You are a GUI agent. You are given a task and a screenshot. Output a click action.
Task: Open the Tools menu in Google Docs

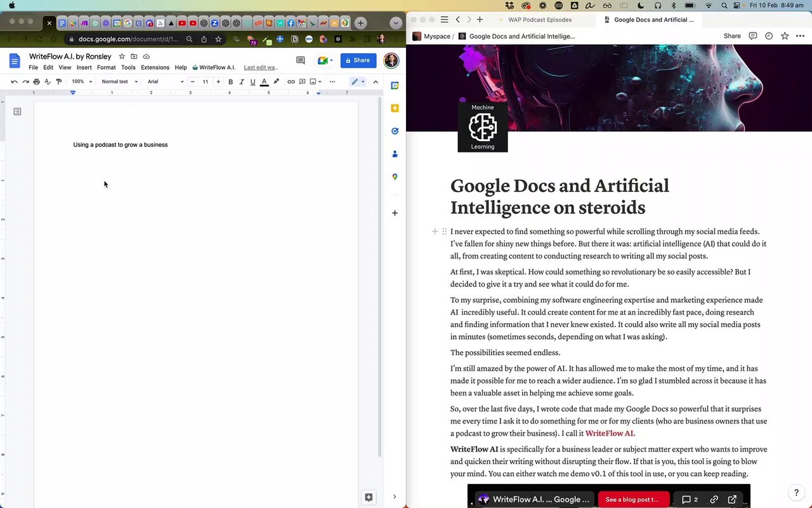coord(128,67)
